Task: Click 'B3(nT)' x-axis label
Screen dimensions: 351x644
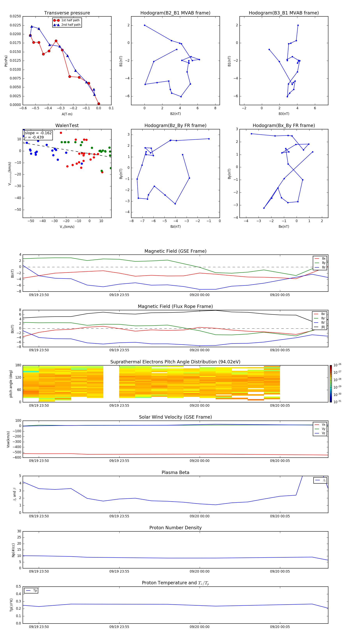Action: click(x=284, y=114)
